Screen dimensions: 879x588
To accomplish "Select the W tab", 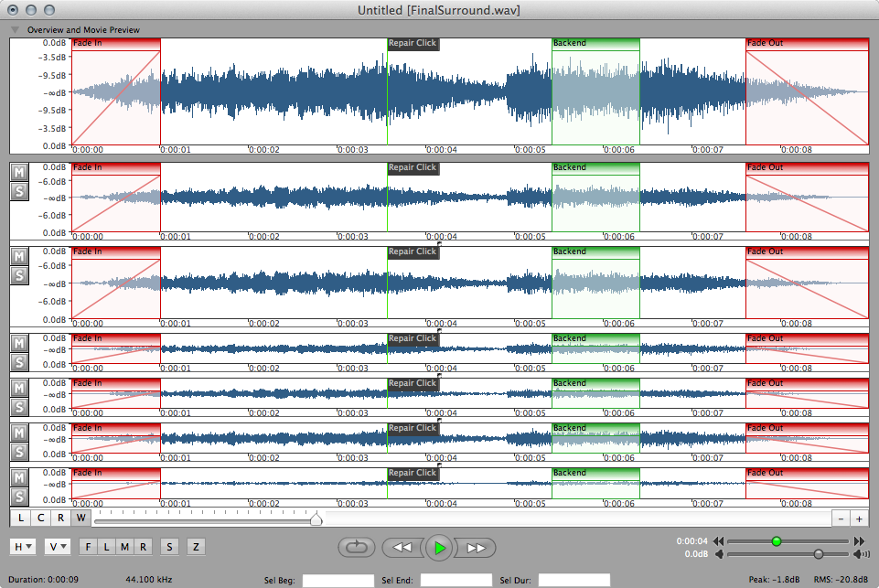I will tap(80, 518).
